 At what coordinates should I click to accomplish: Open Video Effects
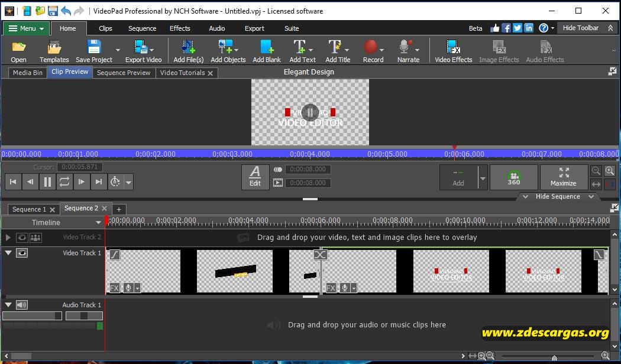click(454, 51)
